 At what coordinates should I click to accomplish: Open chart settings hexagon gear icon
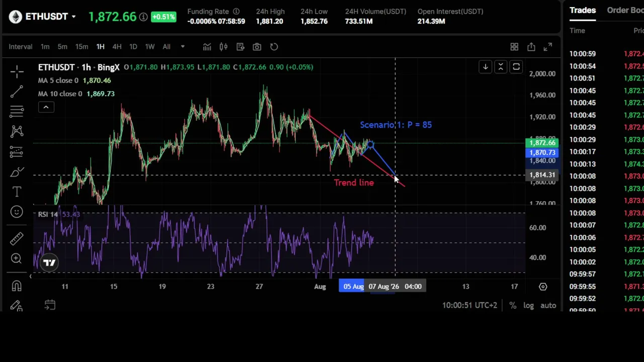543,287
